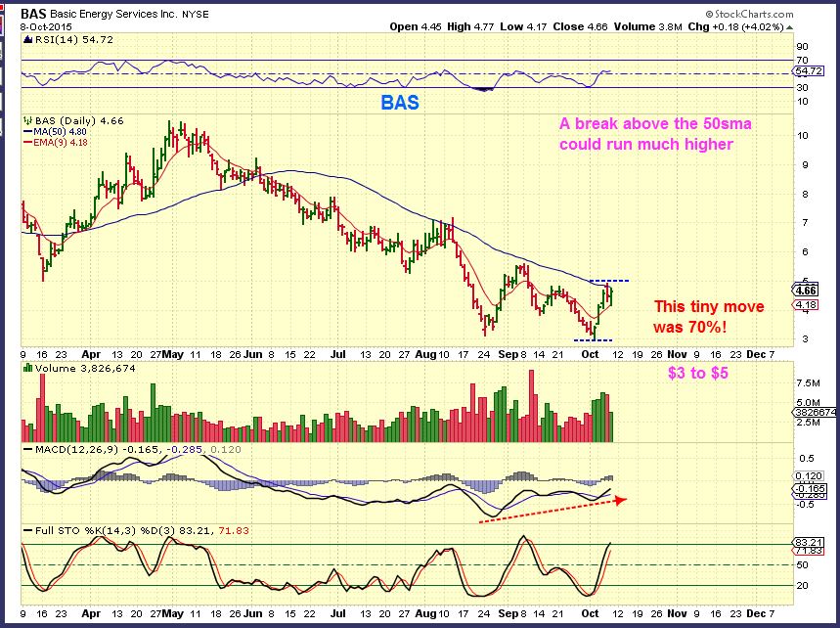Click the MA(50) 4.80 legend entry
The width and height of the screenshot is (840, 628).
click(x=60, y=132)
